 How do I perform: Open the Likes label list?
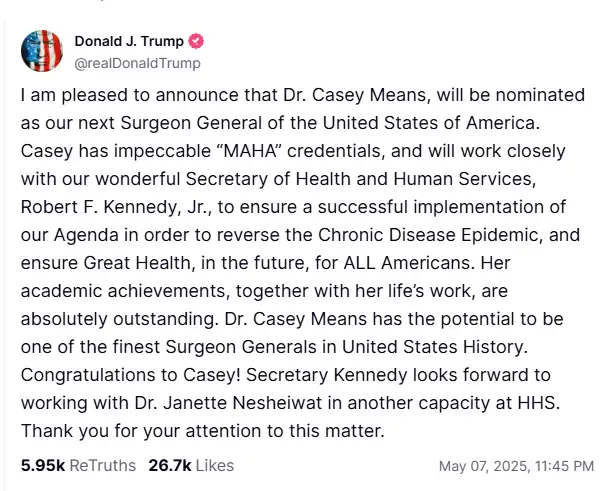click(215, 465)
